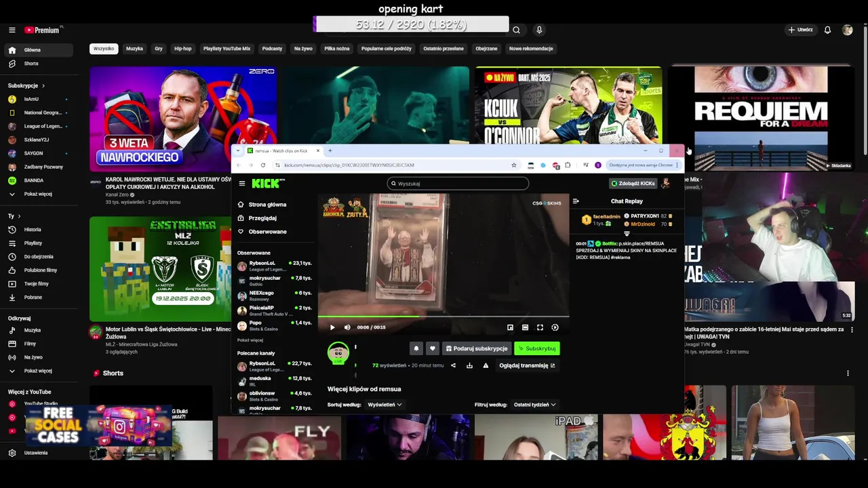Select the Nowe rekomendacje chip
Viewport: 868px width, 488px height.
(x=531, y=49)
